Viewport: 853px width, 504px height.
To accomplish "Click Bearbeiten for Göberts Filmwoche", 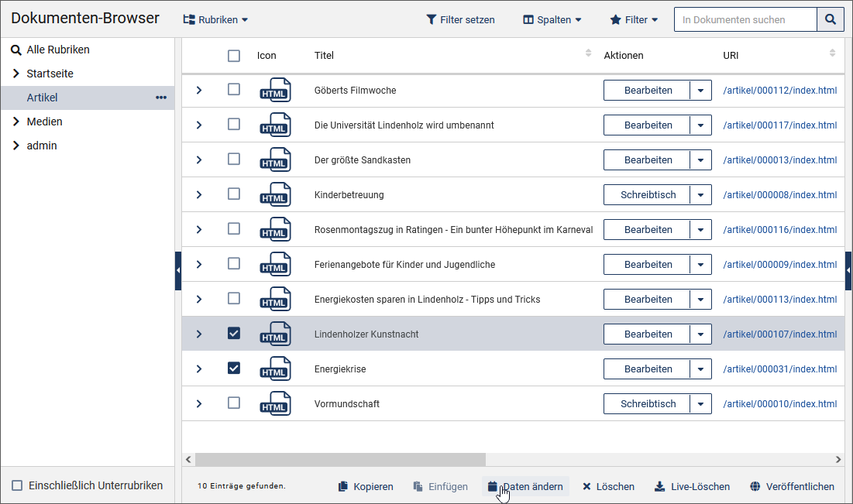I will [648, 91].
